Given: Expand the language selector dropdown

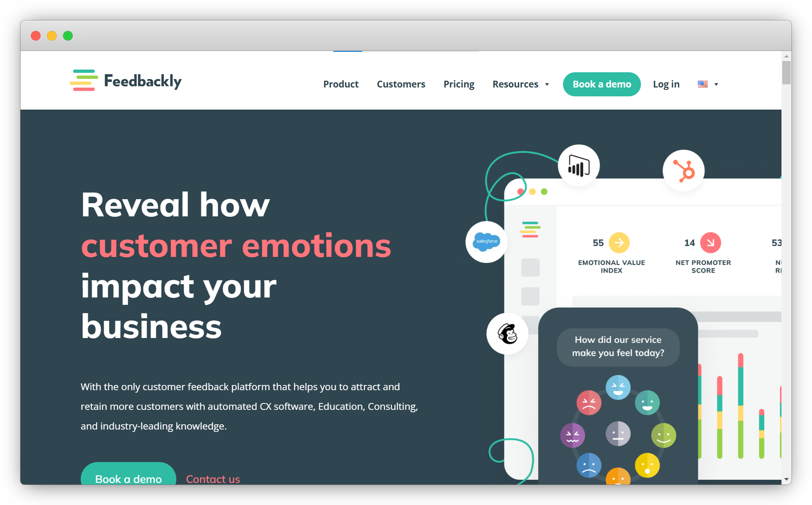Looking at the screenshot, I should [x=707, y=84].
